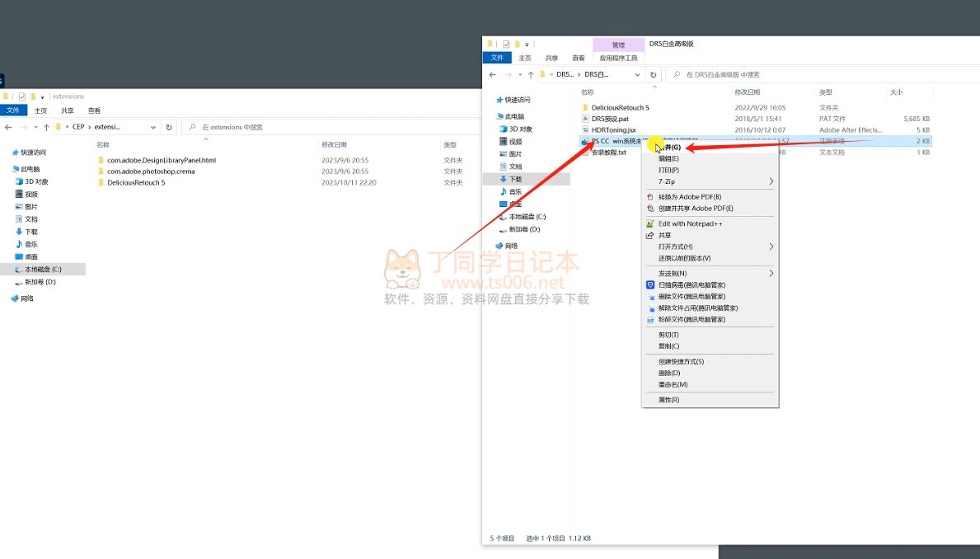
Task: Open 文件 tab in extensions window
Action: click(x=13, y=110)
